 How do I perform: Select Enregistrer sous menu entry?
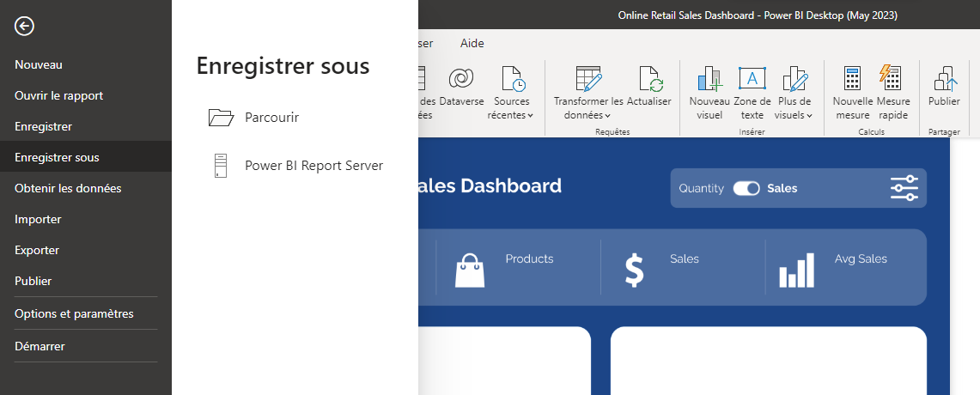coord(86,157)
